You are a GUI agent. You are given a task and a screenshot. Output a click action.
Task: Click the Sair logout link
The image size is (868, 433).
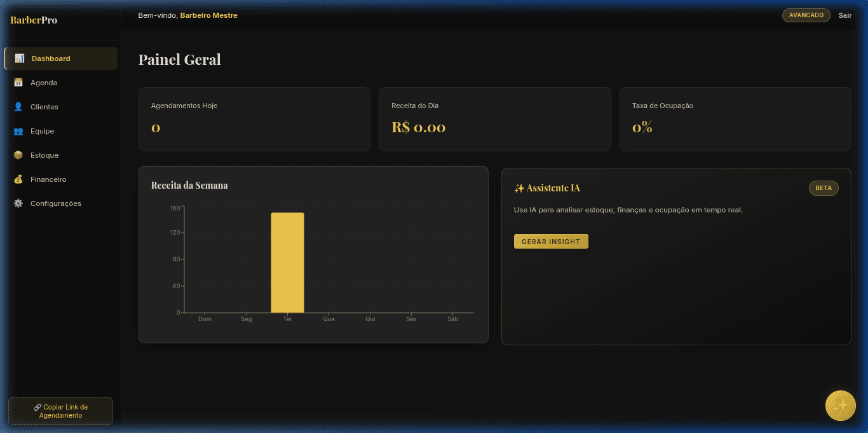tap(845, 15)
